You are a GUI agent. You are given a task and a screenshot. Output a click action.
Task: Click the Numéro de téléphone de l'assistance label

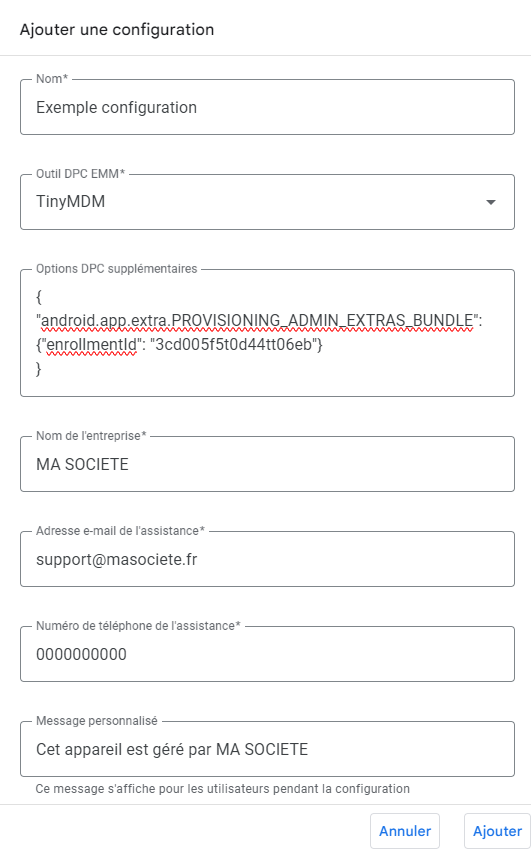138,626
